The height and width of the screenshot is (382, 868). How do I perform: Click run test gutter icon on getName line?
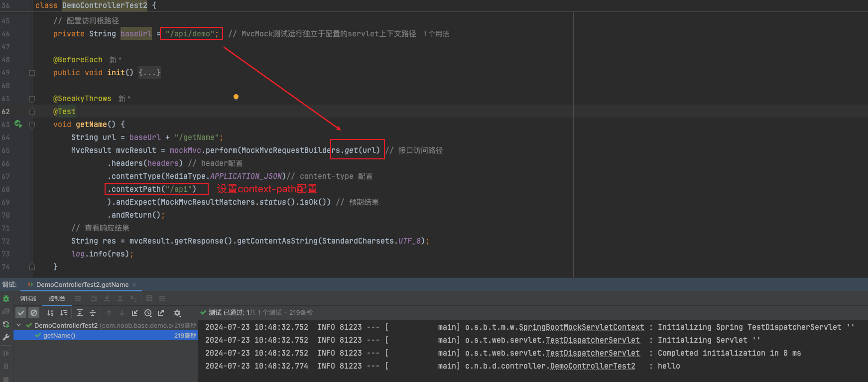pos(18,124)
